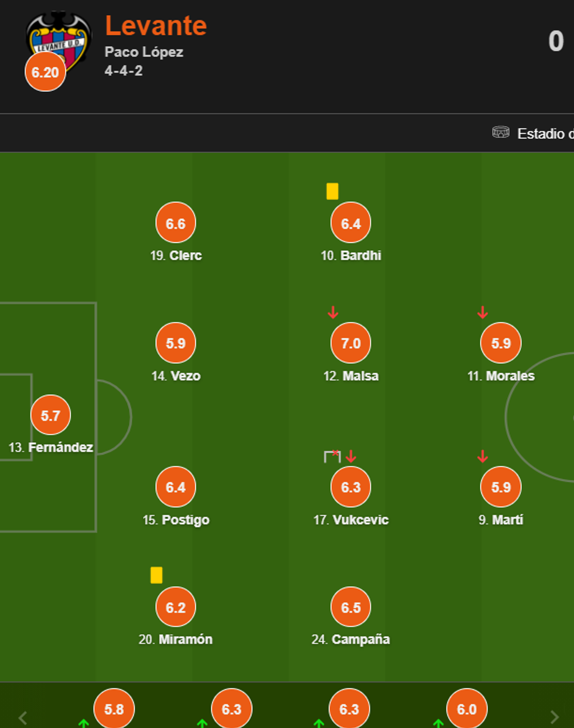Click the yellow card icon above Bardhi
574x728 pixels.
(332, 191)
